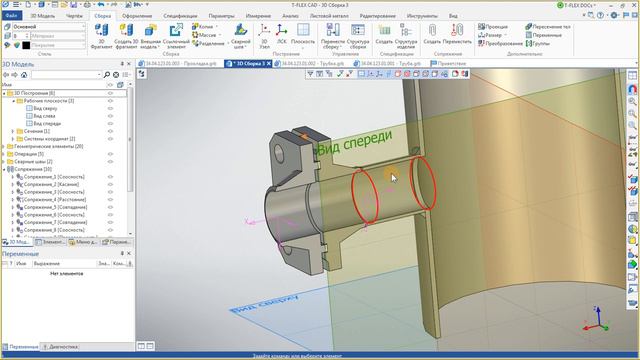Open Структура сборки
The width and height of the screenshot is (640, 360).
point(358,36)
